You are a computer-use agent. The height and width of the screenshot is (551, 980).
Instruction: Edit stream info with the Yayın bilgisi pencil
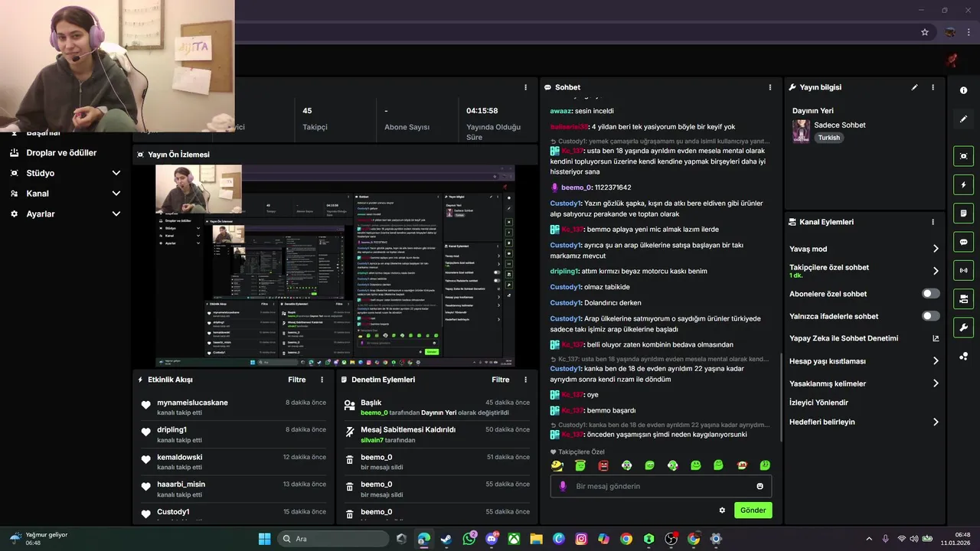tap(914, 87)
